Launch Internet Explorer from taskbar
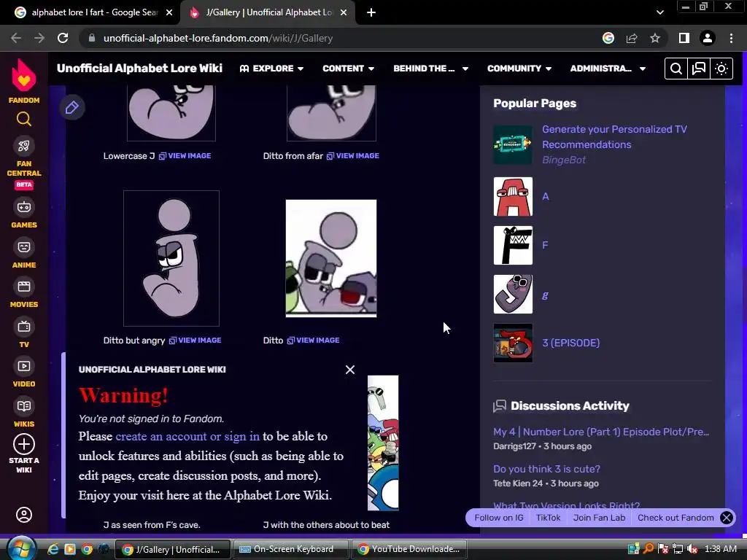Viewport: 747px width, 560px height. tap(53, 549)
